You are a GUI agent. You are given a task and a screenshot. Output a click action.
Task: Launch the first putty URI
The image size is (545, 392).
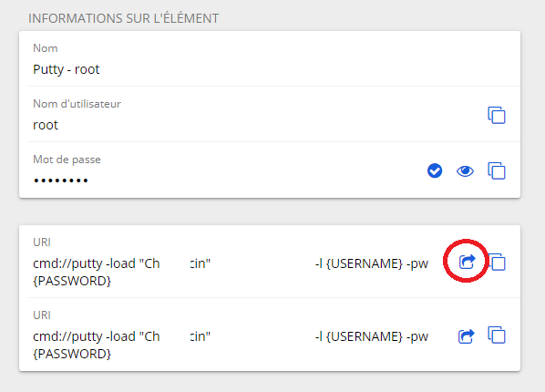(x=467, y=262)
